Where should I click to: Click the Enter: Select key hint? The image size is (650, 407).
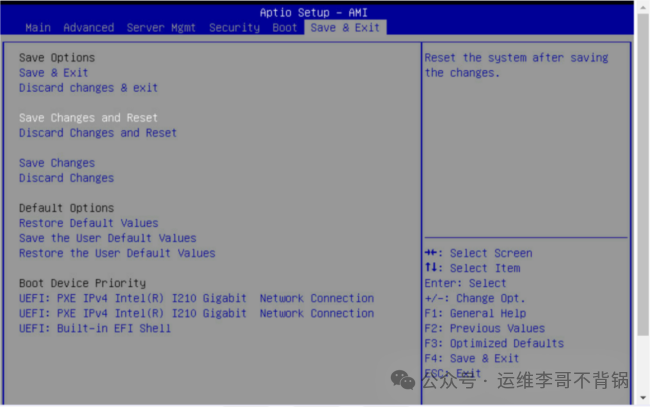tap(465, 283)
